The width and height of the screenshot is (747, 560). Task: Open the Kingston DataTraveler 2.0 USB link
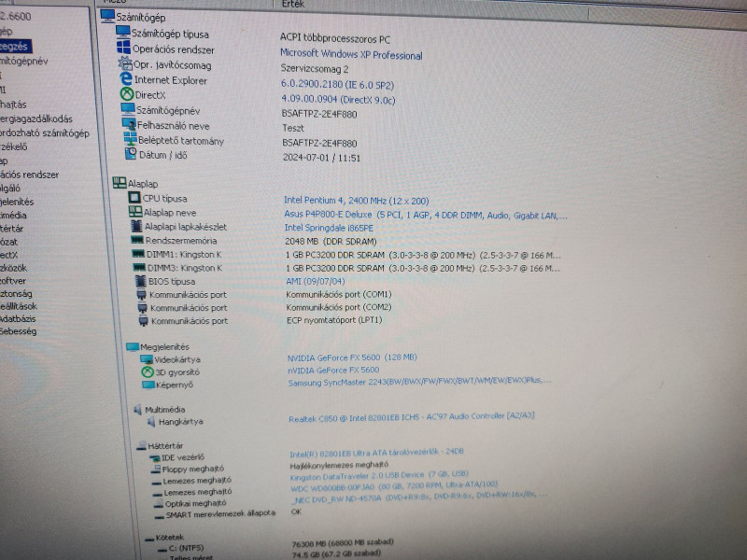[x=379, y=475]
